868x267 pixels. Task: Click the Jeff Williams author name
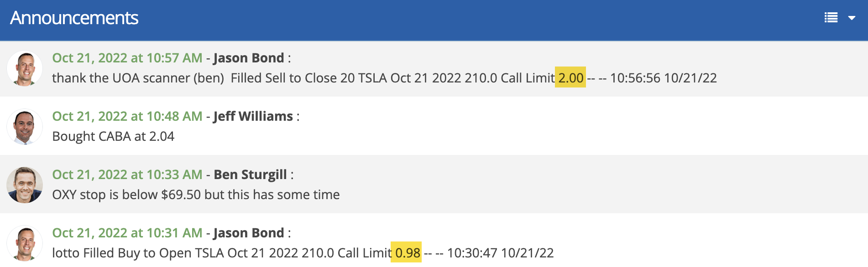point(253,116)
